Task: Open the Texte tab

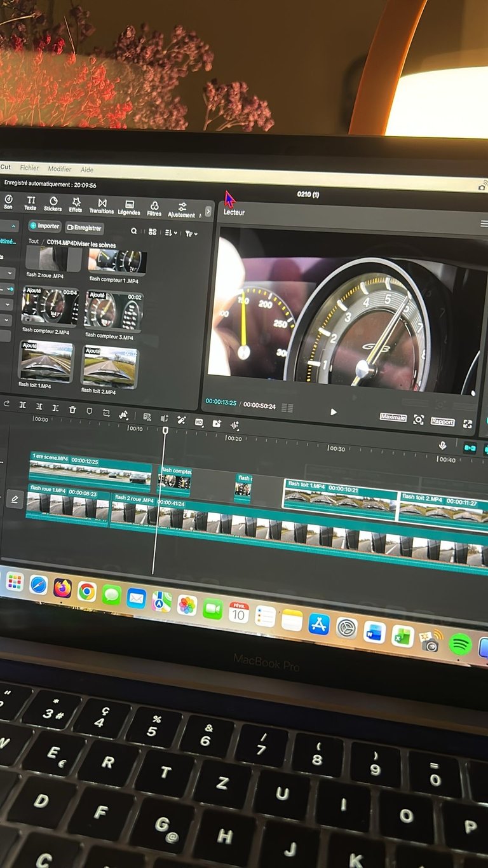Action: (x=30, y=203)
